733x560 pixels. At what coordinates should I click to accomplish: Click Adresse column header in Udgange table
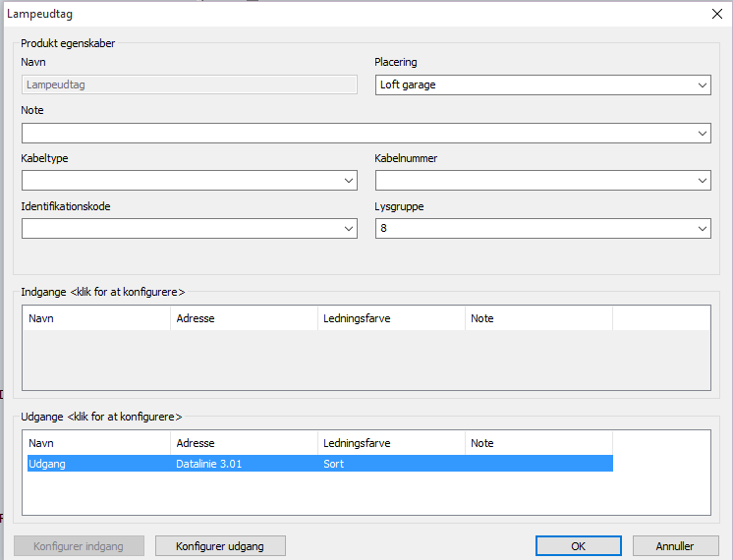click(x=244, y=443)
